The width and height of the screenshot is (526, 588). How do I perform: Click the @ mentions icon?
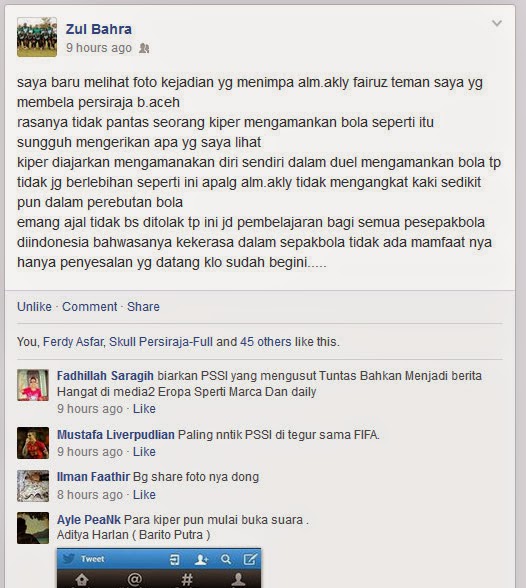coord(134,580)
